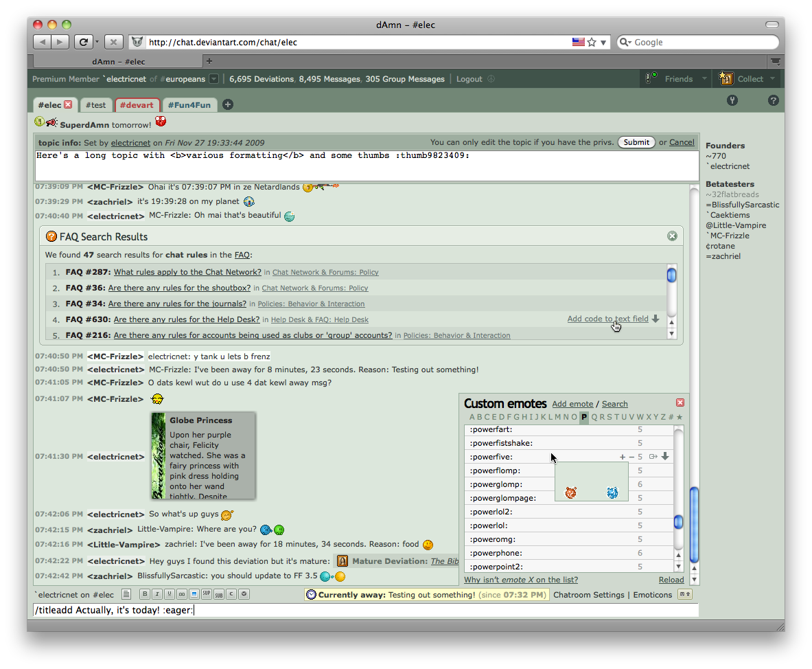812x669 pixels.
Task: Open Google search engine dropdown
Action: coord(625,42)
